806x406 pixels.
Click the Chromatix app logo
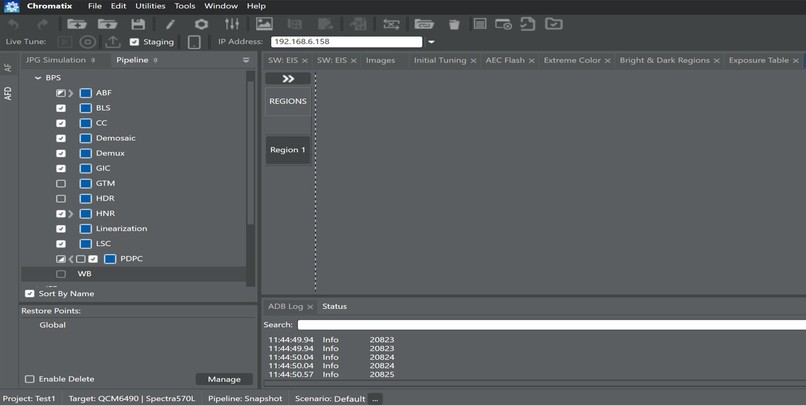point(11,6)
